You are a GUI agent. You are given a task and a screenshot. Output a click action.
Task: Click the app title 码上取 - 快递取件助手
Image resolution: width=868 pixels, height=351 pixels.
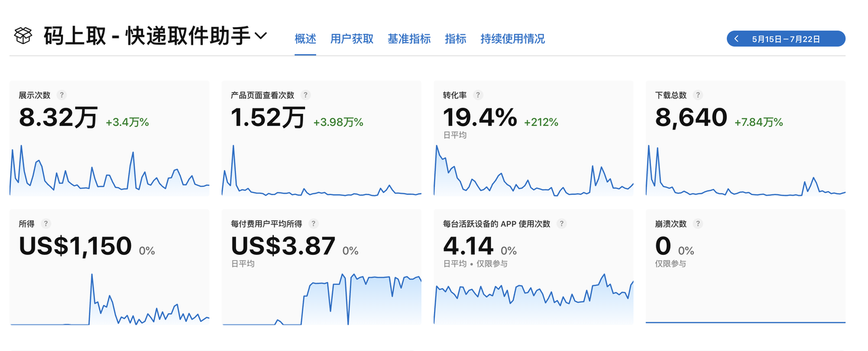[x=146, y=36]
